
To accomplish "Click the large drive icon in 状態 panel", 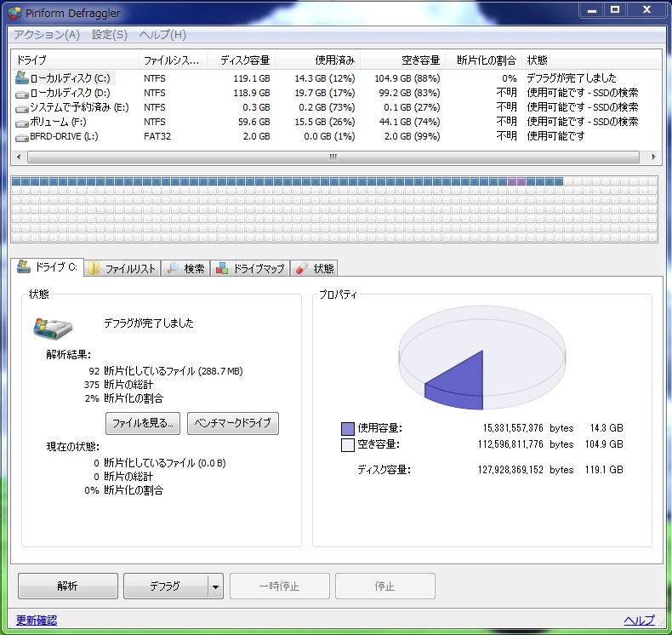I will (53, 329).
